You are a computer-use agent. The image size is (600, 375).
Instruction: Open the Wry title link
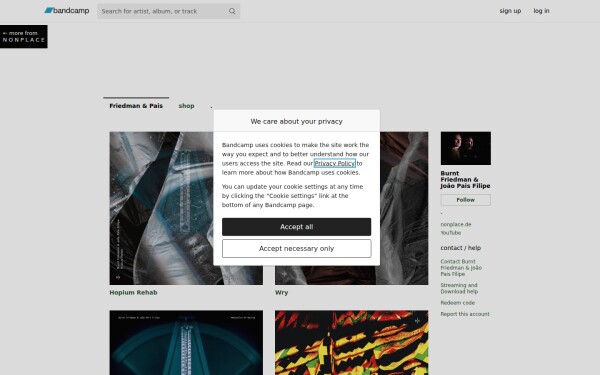[x=281, y=292]
